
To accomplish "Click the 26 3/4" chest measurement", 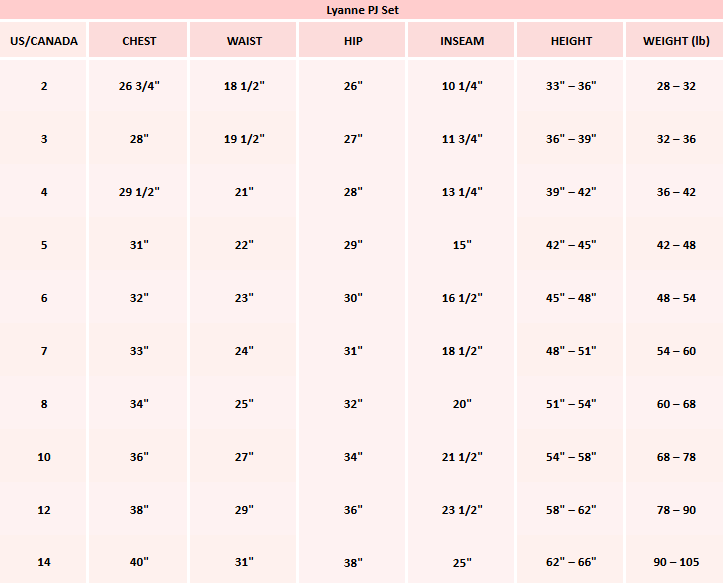I will (x=139, y=86).
